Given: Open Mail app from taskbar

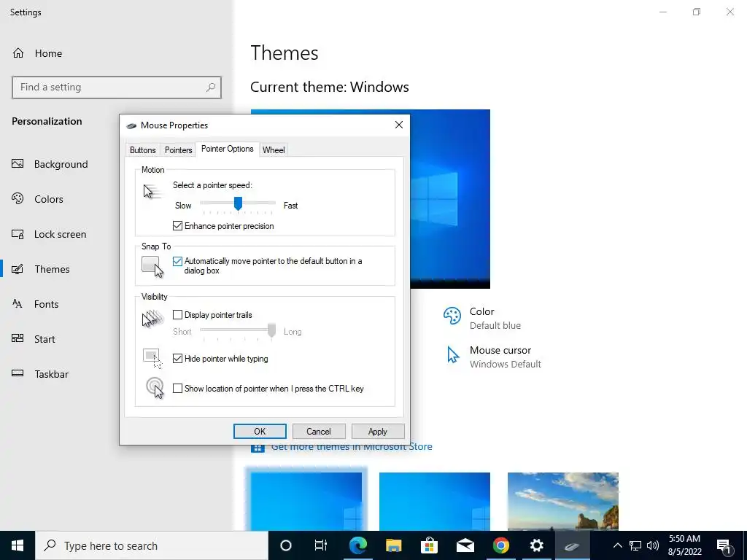Looking at the screenshot, I should (465, 545).
